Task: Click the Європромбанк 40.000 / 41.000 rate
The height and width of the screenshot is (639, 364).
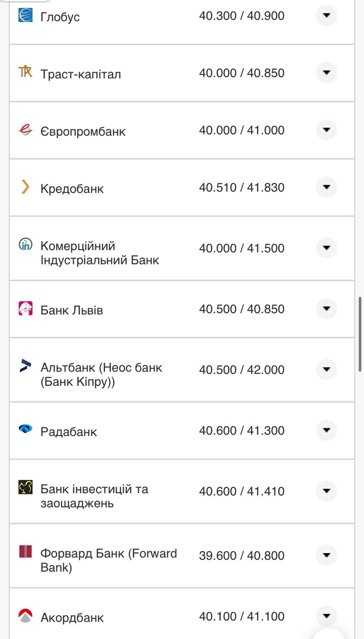Action: point(242,130)
